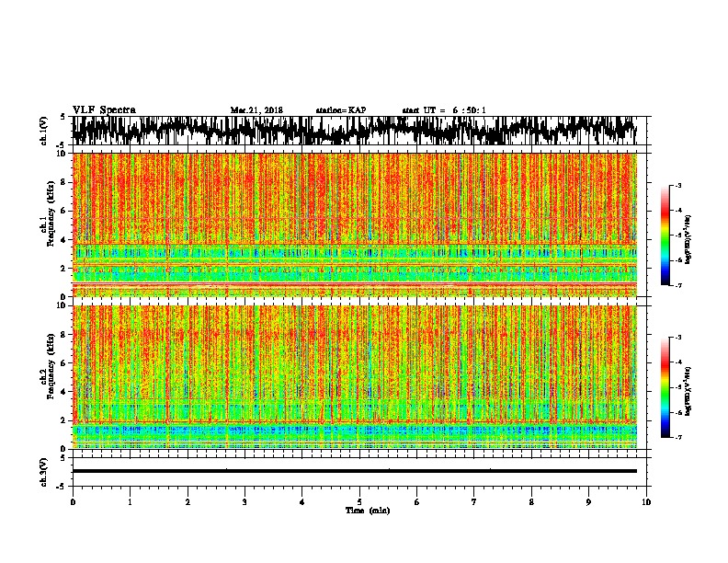Click the "5" tick of ch.3(V) axis
The image size is (728, 563).
[64, 458]
